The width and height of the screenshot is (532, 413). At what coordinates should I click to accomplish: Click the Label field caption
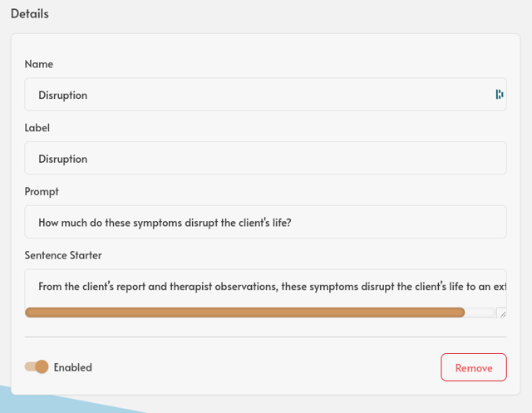(x=37, y=128)
